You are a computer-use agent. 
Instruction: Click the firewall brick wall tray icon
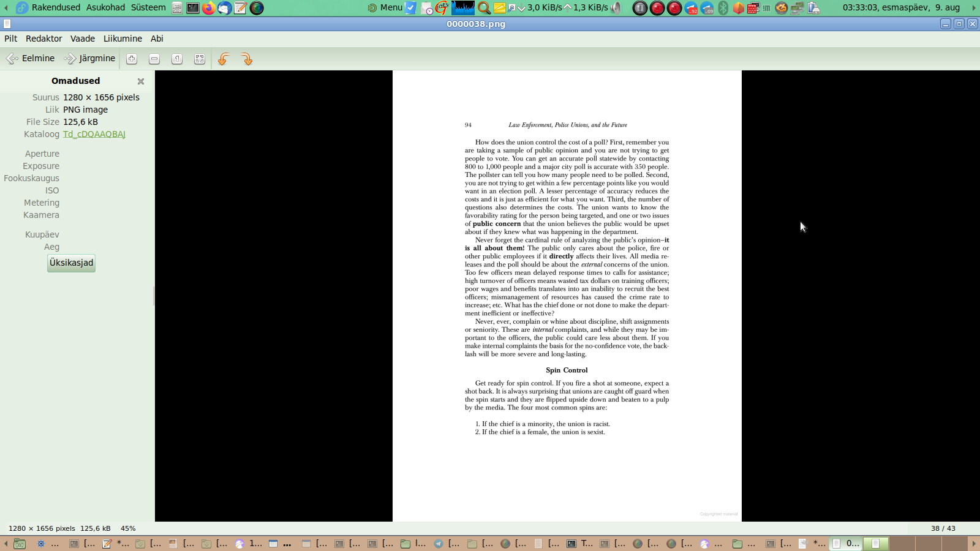pyautogui.click(x=753, y=8)
